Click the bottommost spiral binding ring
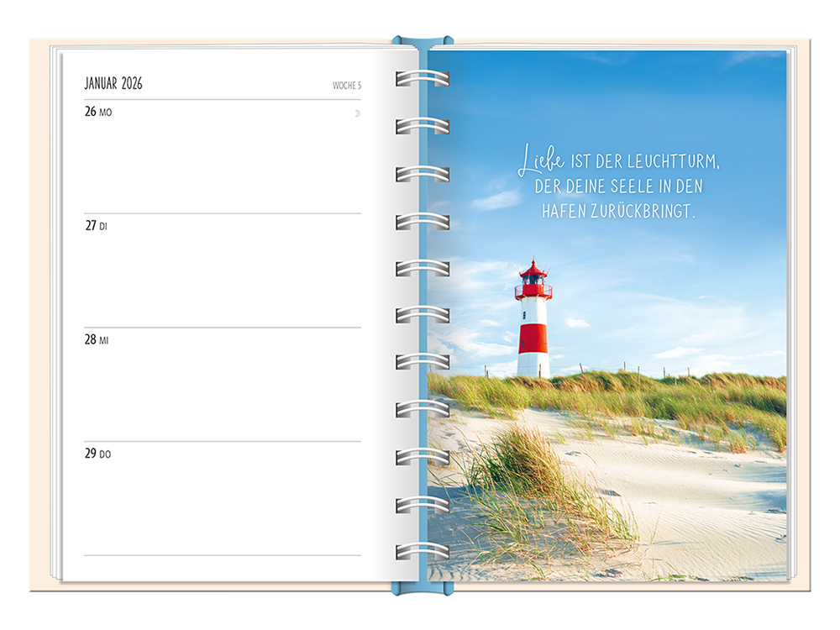 click(422, 552)
